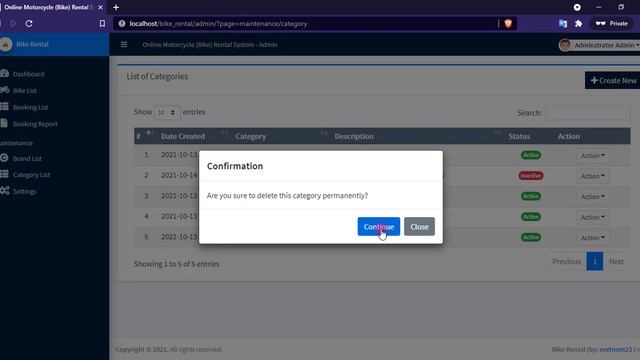Open the Action dropdown in row 5
Image resolution: width=640 pixels, height=360 pixels.
coord(593,238)
